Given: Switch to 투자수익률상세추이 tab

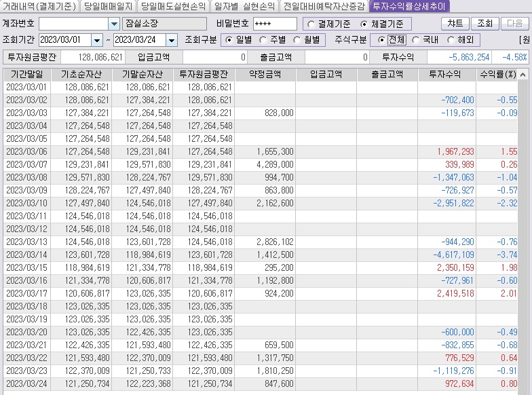Looking at the screenshot, I should click(408, 6).
